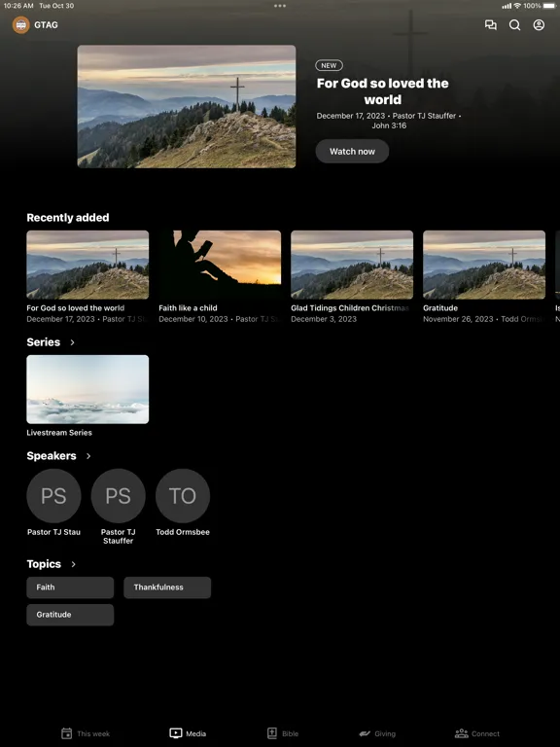560x747 pixels.
Task: Tap the Watch now button
Action: point(352,151)
